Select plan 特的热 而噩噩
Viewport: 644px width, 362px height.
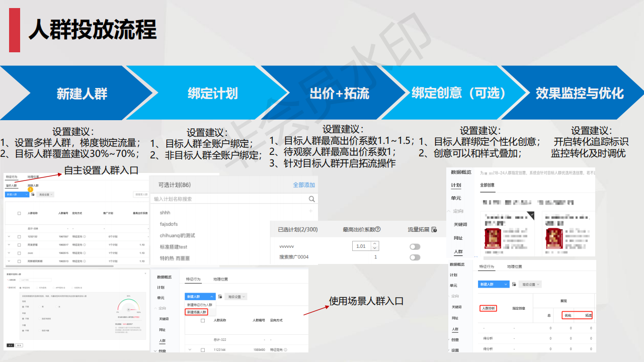(175, 258)
